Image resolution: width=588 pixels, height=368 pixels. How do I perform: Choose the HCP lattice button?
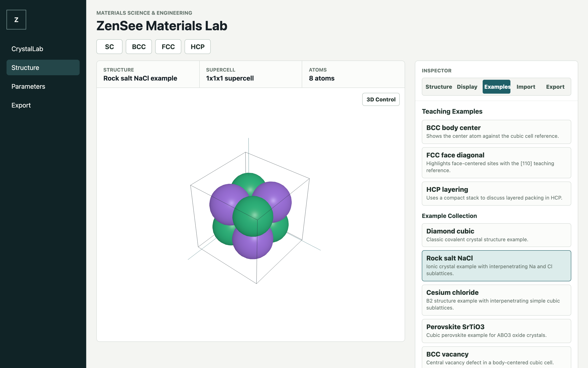198,46
